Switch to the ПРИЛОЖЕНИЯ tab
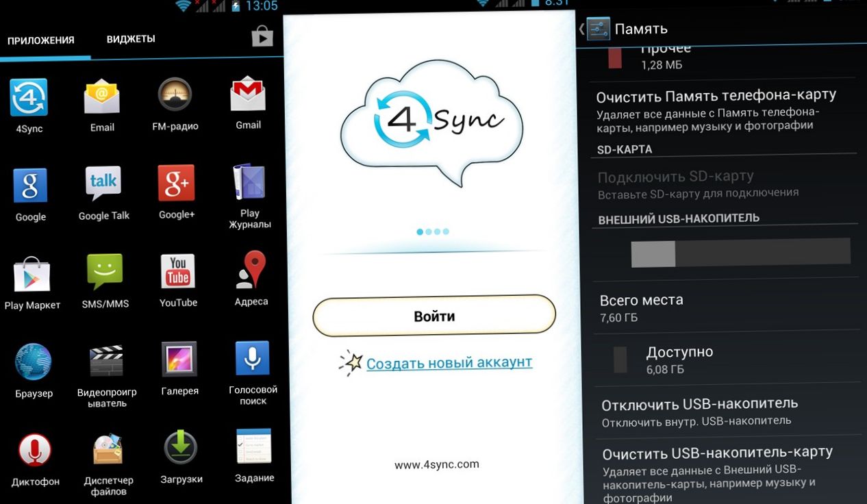Viewport: 867px width, 504px height. coord(40,40)
